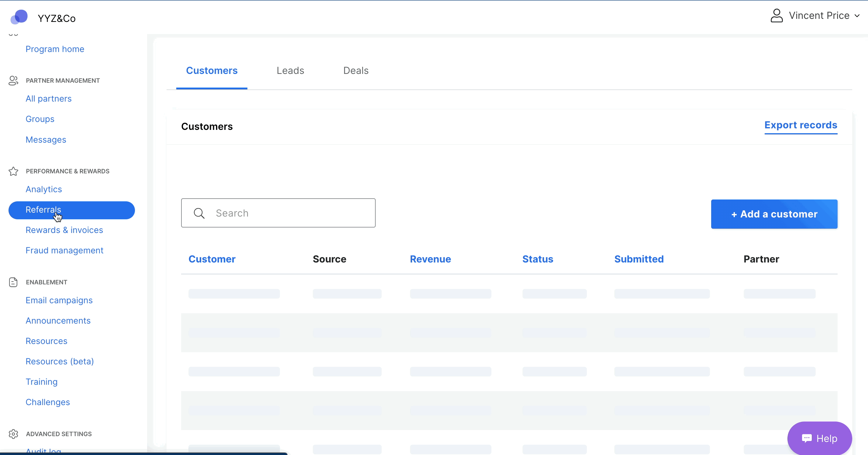Viewport: 868px width, 455px height.
Task: Open Fraud management page
Action: tap(64, 250)
